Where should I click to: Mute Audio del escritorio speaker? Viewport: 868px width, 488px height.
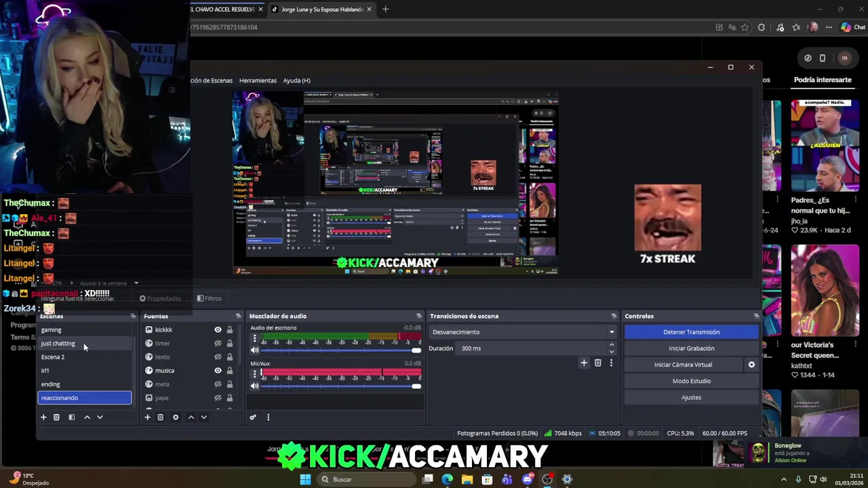point(255,350)
